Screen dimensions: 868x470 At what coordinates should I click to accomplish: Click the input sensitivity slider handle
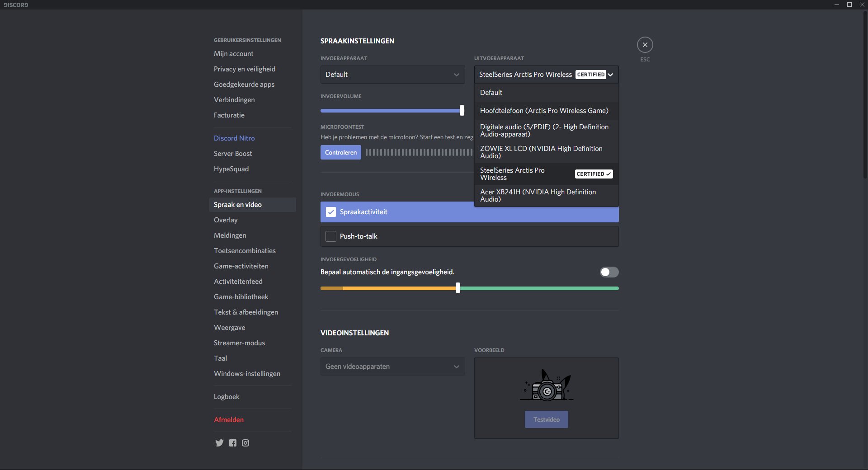458,288
